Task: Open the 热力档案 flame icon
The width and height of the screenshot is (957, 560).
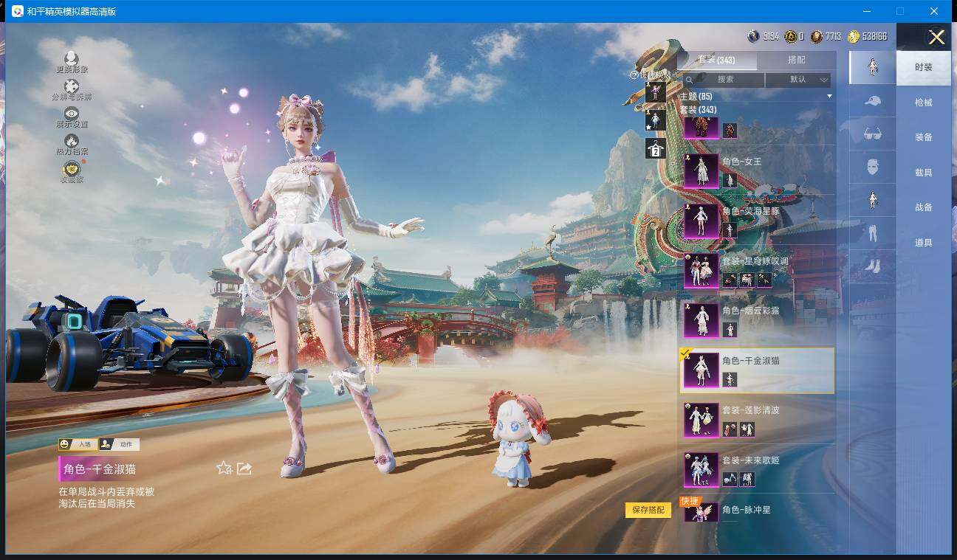Action: (x=72, y=141)
